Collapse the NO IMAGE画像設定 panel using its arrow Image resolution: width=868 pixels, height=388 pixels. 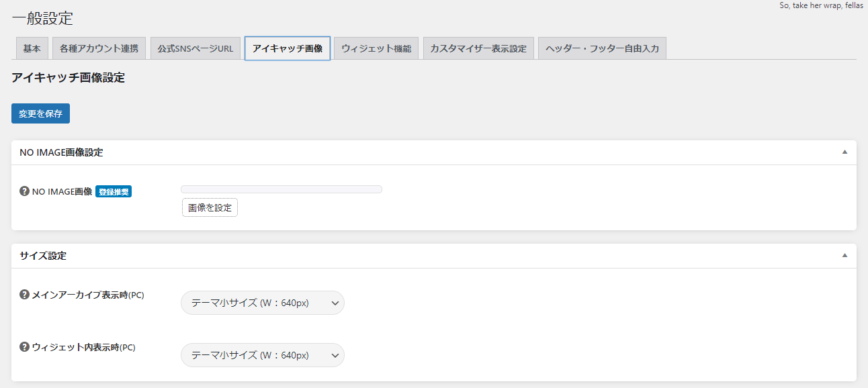coord(844,152)
